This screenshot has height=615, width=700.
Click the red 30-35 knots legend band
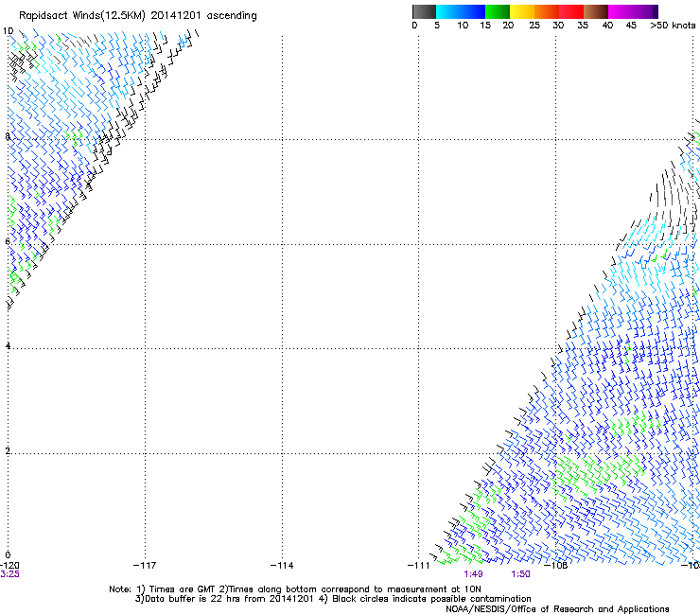coord(571,11)
